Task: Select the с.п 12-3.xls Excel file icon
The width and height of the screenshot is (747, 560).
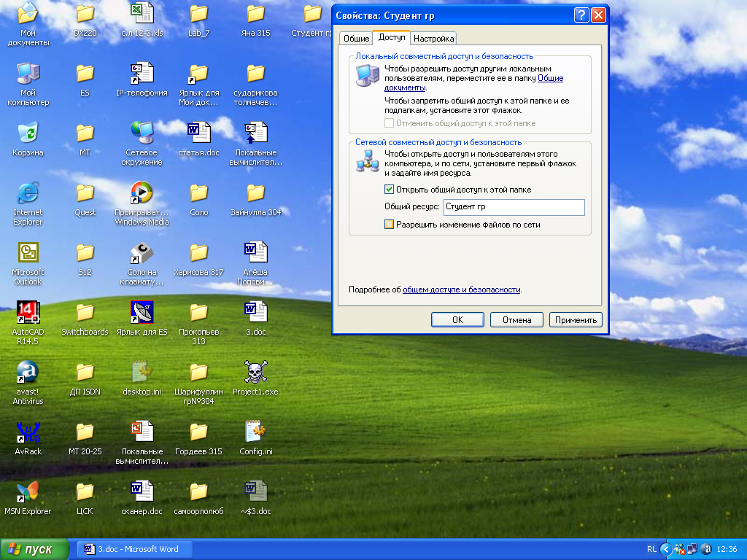Action: [142, 13]
